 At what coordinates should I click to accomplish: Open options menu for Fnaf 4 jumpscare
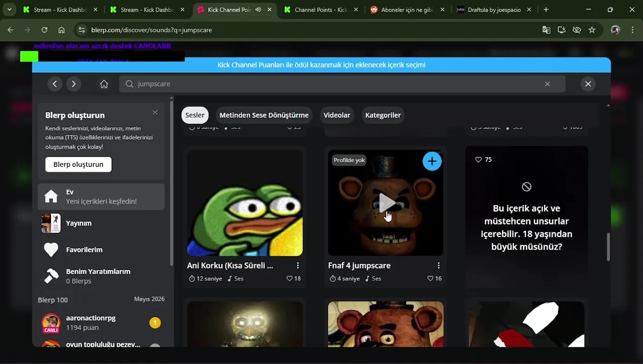click(x=438, y=265)
